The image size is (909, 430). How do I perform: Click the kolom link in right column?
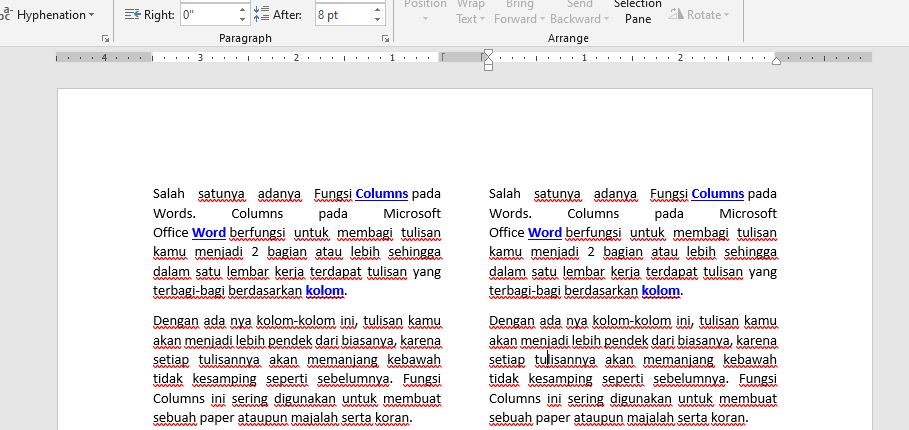coord(661,290)
